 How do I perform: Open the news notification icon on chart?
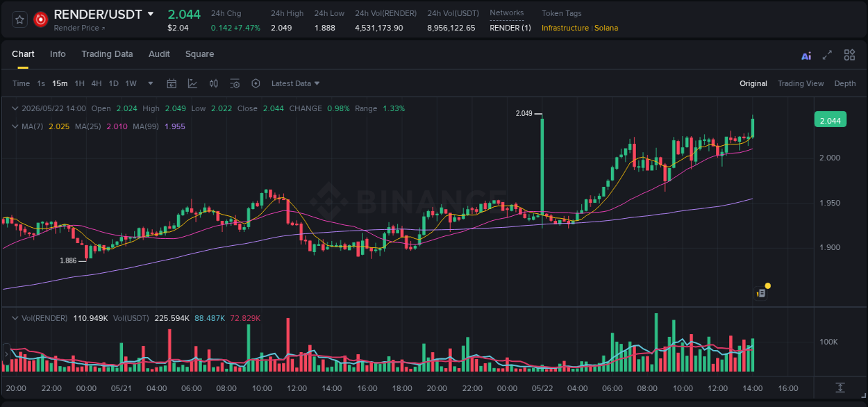[761, 293]
